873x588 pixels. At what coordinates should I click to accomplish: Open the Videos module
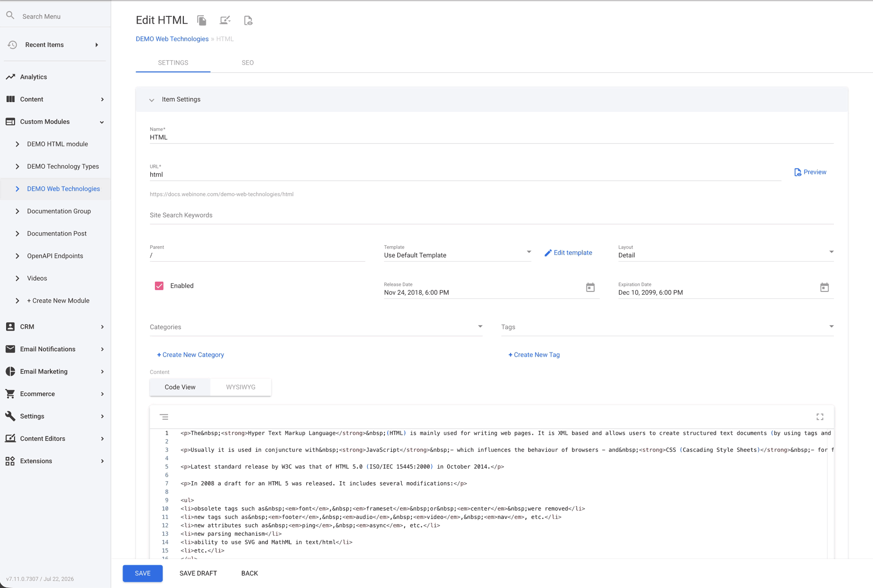coord(37,278)
